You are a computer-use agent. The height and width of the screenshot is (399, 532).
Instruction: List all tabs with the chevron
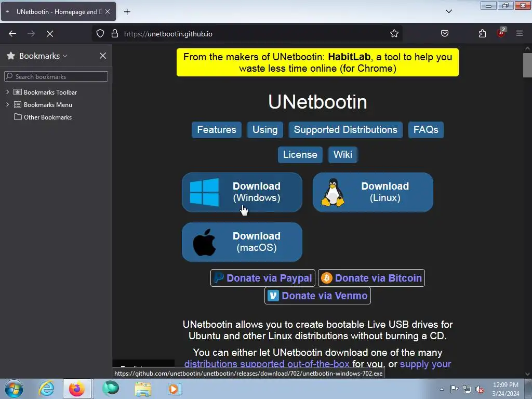click(448, 11)
